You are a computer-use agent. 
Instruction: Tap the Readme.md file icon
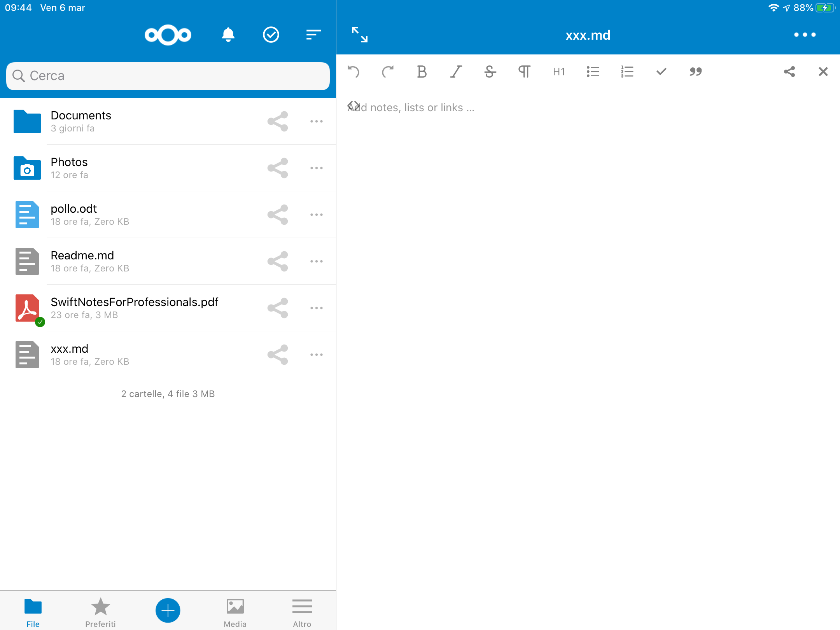point(27,261)
